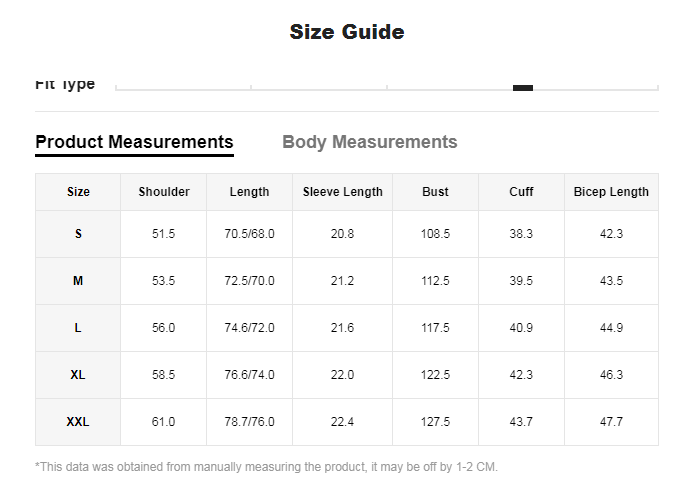The width and height of the screenshot is (685, 491).
Task: Select the Length column header
Action: point(249,192)
